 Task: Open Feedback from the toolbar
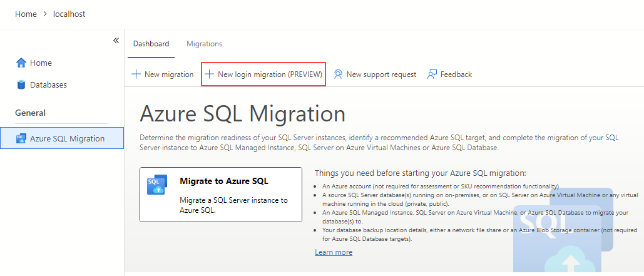[456, 74]
